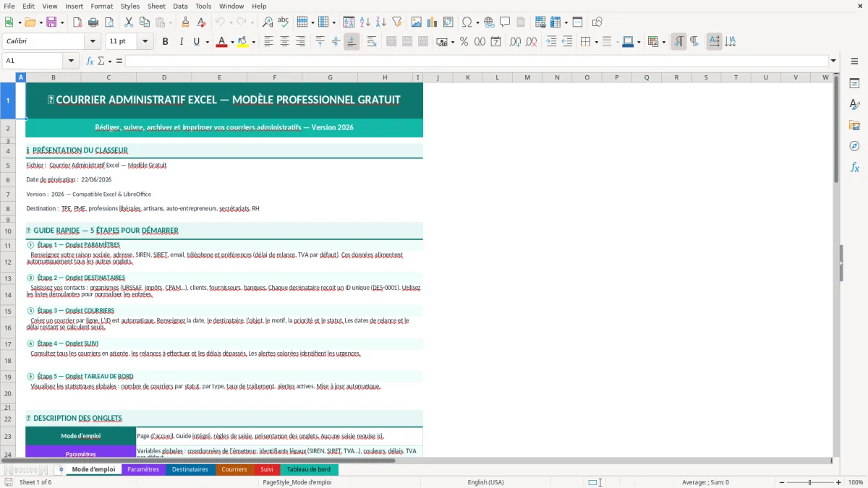Toggle Center Horizontally alignment
The height and width of the screenshot is (488, 868).
tap(284, 42)
